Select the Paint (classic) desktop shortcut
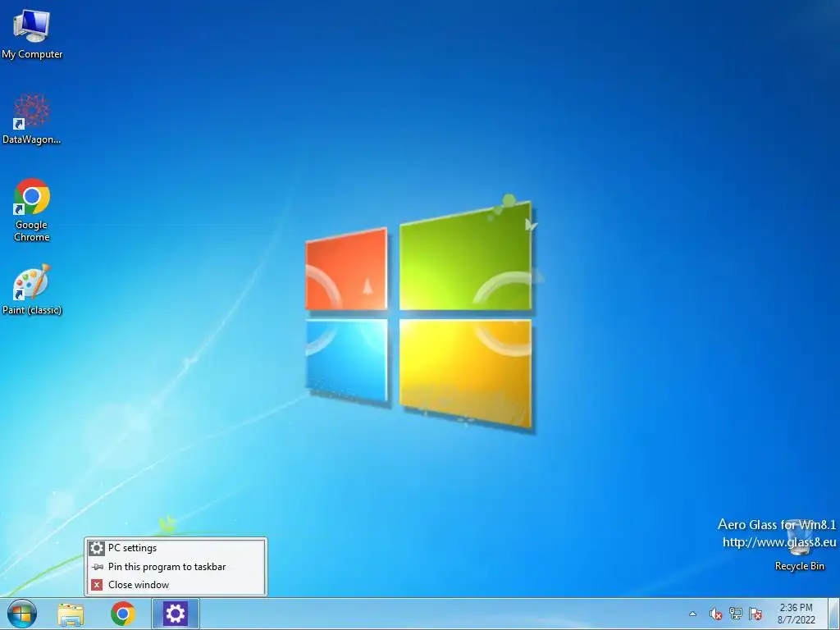The height and width of the screenshot is (630, 840). [x=32, y=290]
